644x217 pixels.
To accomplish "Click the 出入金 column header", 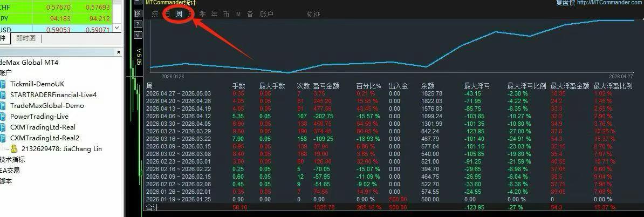I will click(399, 86).
